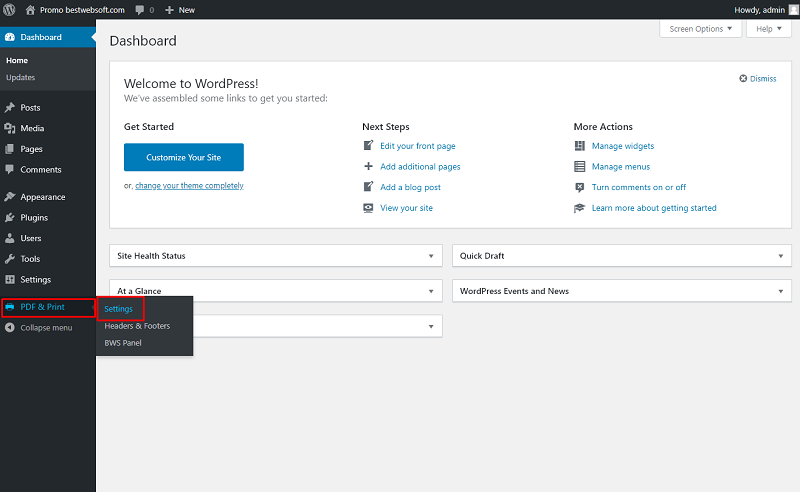Open the Screen Options dropdown
This screenshot has width=800, height=492.
pos(701,29)
